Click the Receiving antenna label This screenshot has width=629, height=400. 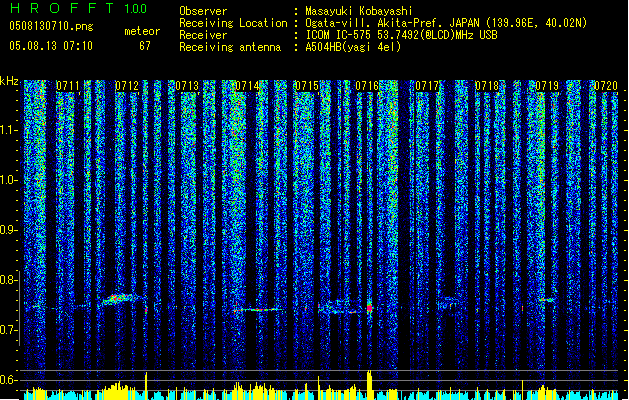[230, 47]
